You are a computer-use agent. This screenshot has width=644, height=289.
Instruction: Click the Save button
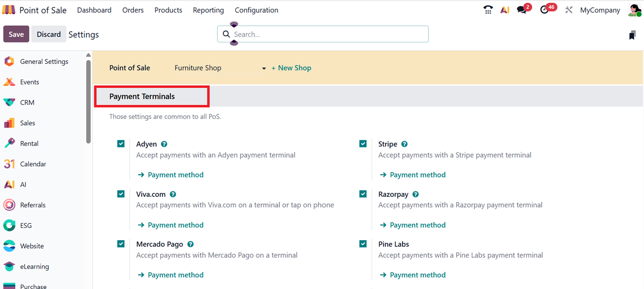(x=16, y=34)
